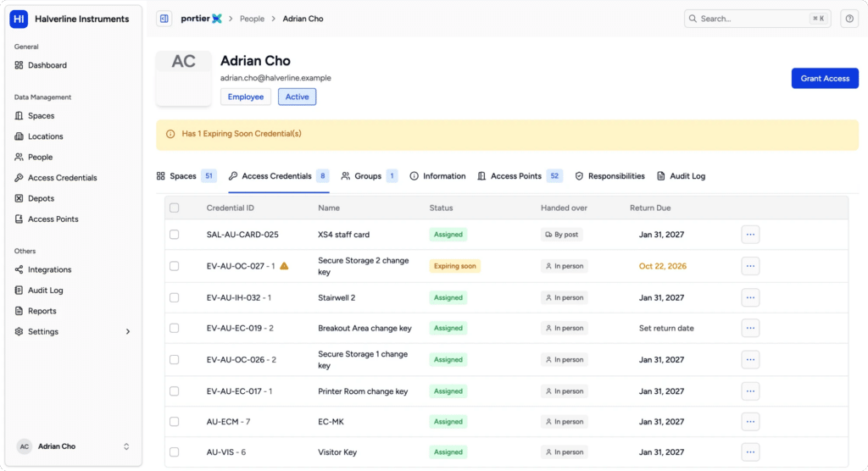Click the adrian.cho@halverline.example email
The height and width of the screenshot is (471, 868).
pyautogui.click(x=275, y=78)
